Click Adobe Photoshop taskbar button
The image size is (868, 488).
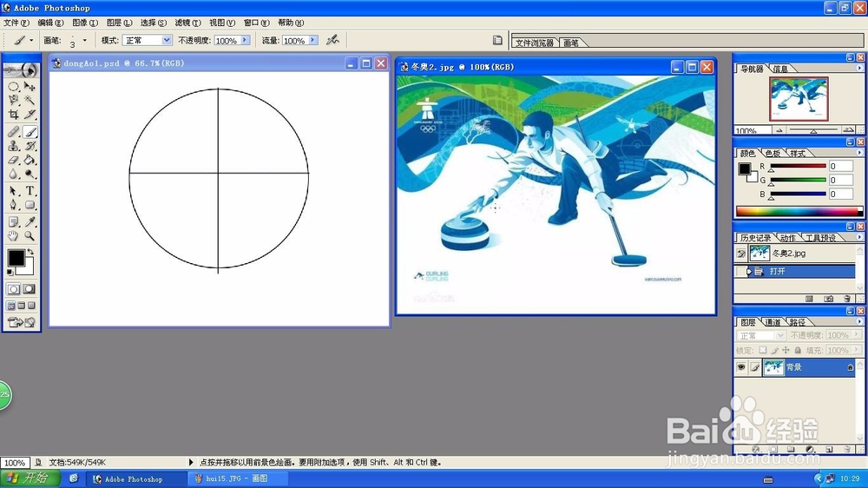(x=137, y=478)
